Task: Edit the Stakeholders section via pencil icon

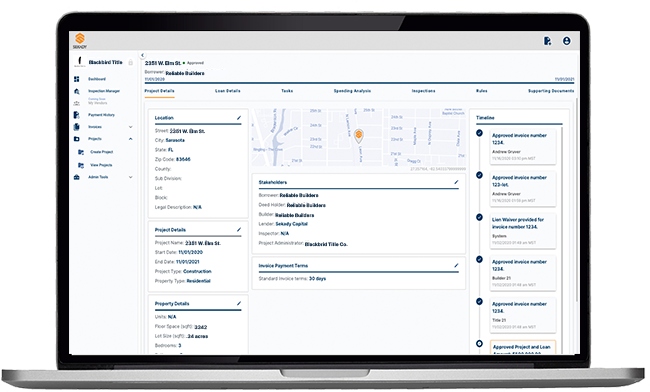Action: coord(456,182)
